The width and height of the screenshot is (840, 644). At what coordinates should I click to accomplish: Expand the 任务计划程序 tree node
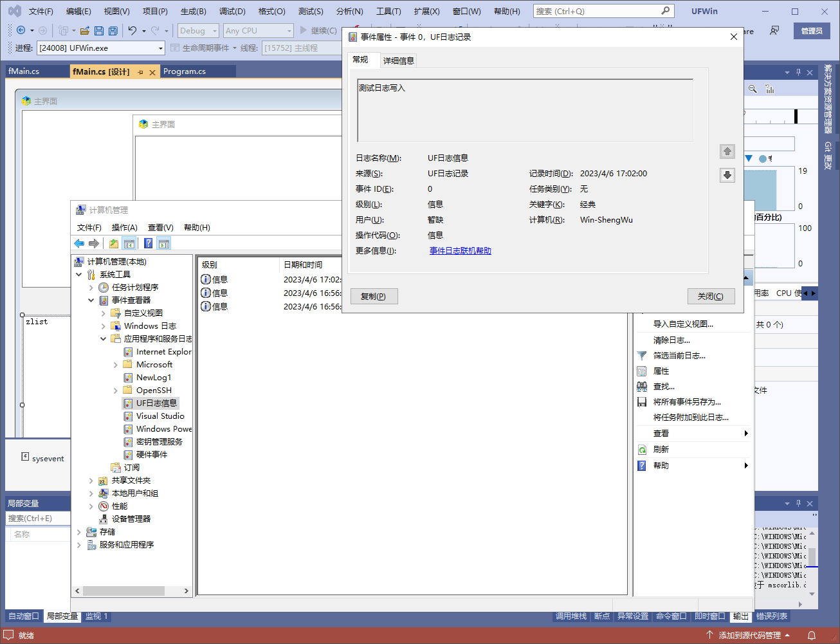[x=91, y=288]
